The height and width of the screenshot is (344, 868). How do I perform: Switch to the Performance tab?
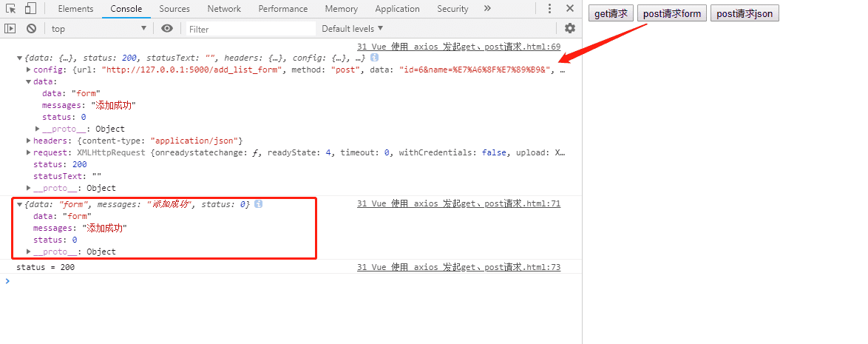(x=283, y=9)
